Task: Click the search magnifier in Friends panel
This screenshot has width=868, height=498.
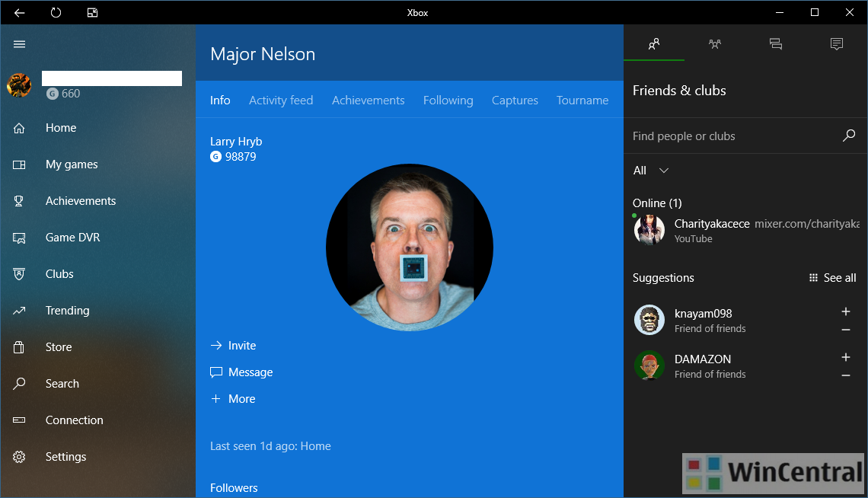Action: point(849,136)
